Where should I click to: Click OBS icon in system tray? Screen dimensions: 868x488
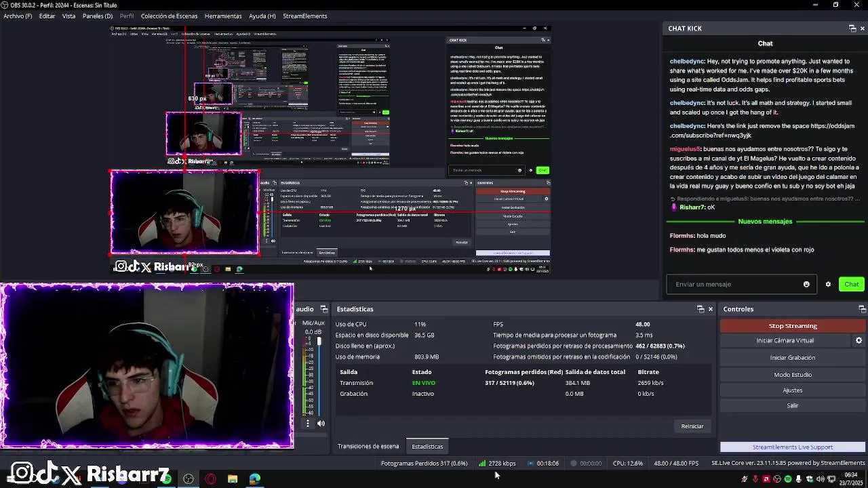coord(776,479)
